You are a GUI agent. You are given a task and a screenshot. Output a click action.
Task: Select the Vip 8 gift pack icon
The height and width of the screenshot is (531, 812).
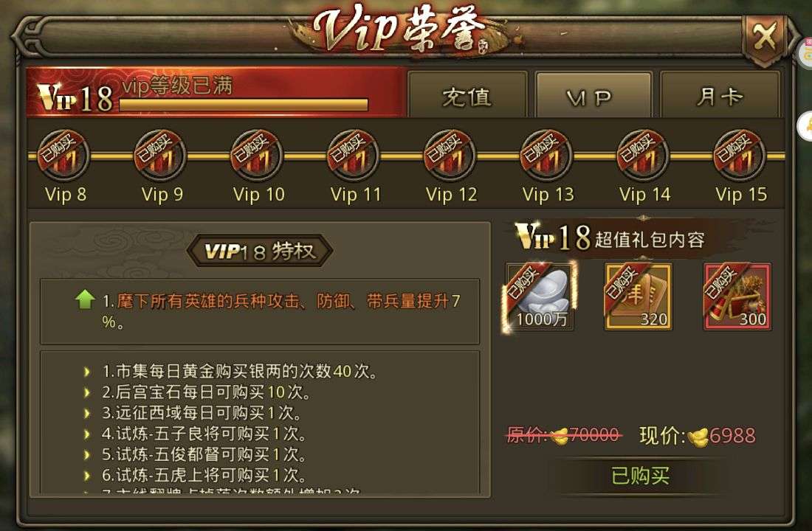tap(63, 156)
